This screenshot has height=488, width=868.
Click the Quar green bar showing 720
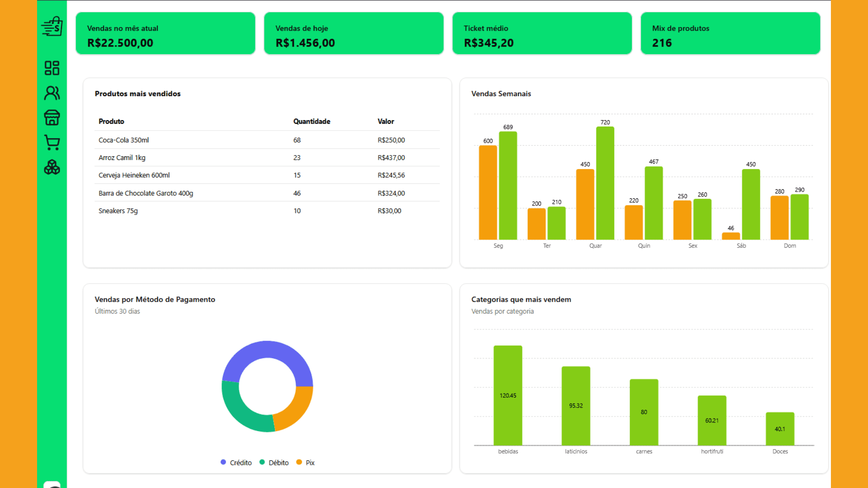tap(605, 183)
